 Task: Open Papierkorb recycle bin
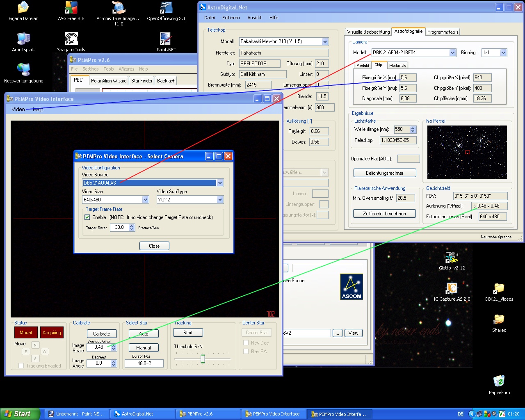(499, 385)
